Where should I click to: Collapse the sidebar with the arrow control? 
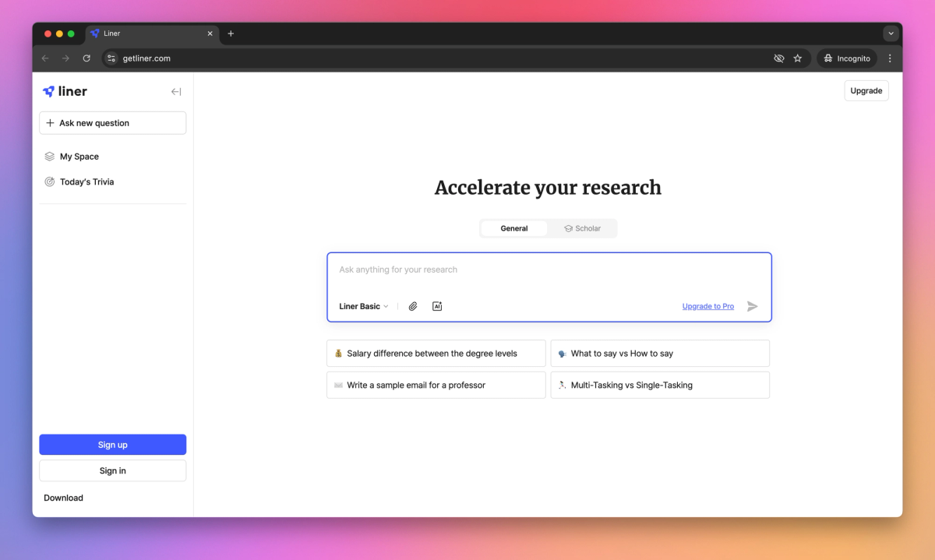[176, 91]
